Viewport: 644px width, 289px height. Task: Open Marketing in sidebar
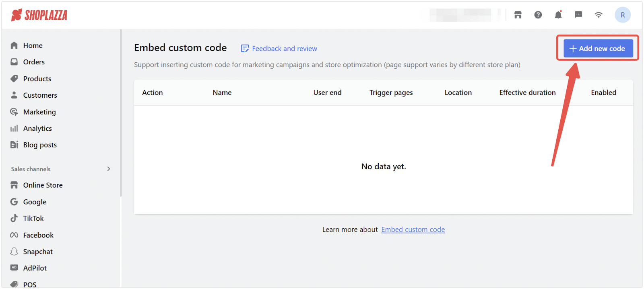[x=39, y=112]
